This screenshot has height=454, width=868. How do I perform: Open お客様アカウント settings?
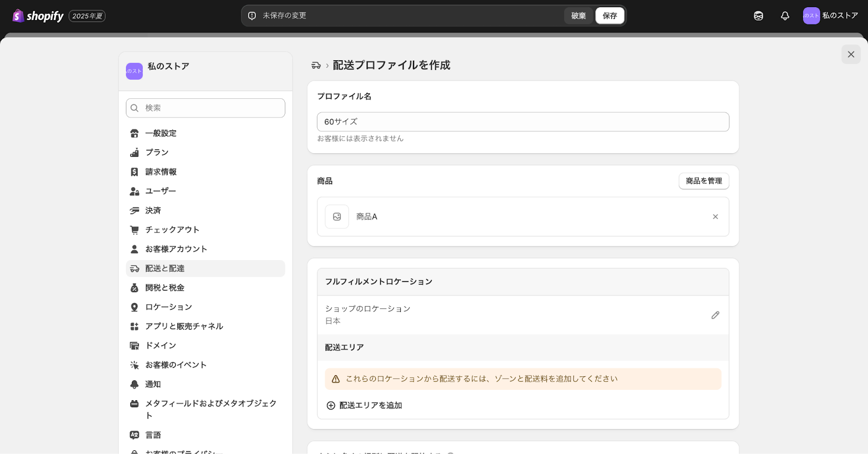click(x=206, y=249)
